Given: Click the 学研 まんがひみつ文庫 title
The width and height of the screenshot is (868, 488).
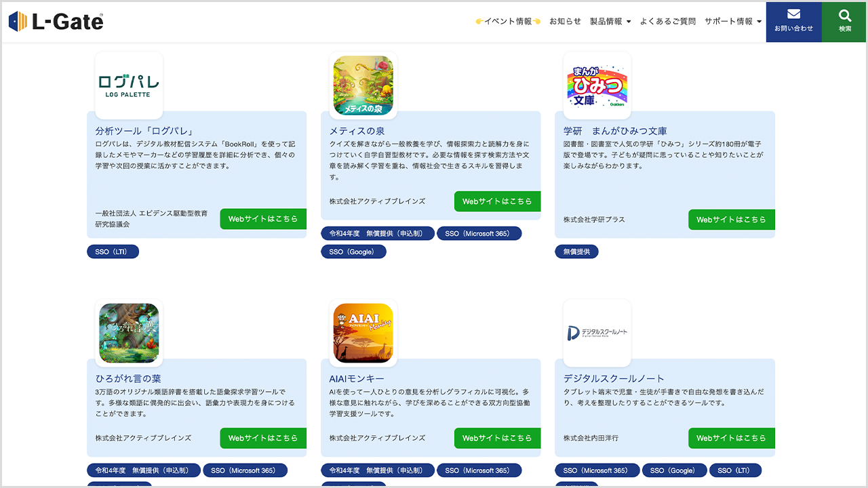Looking at the screenshot, I should tap(615, 131).
